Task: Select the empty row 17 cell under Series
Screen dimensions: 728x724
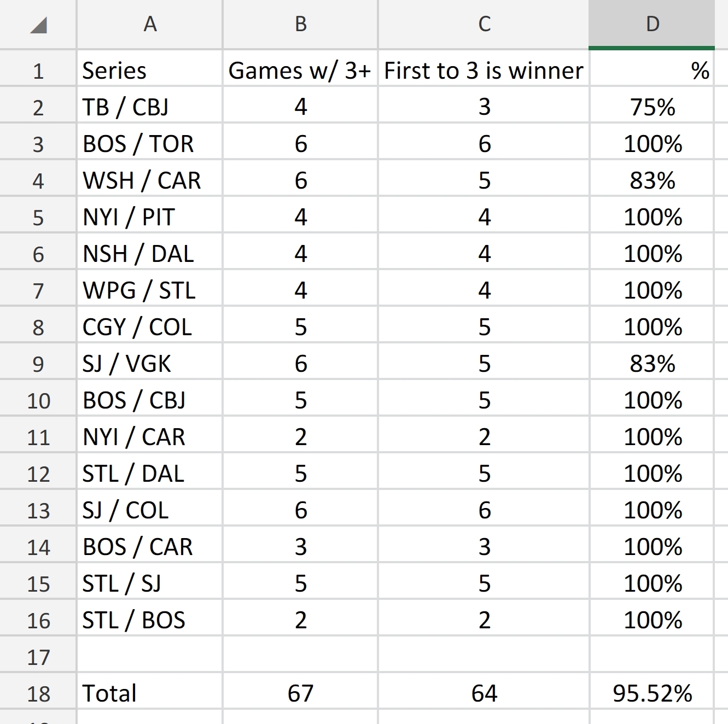Action: click(149, 656)
